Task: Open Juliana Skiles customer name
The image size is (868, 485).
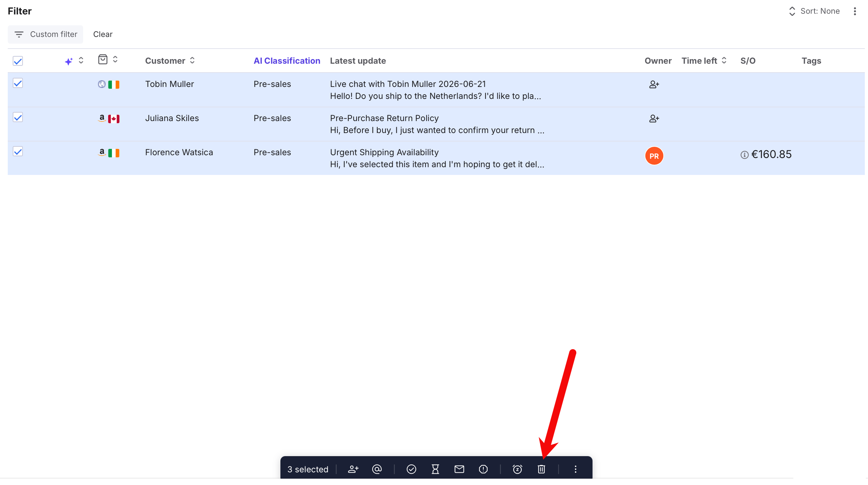Action: (172, 118)
